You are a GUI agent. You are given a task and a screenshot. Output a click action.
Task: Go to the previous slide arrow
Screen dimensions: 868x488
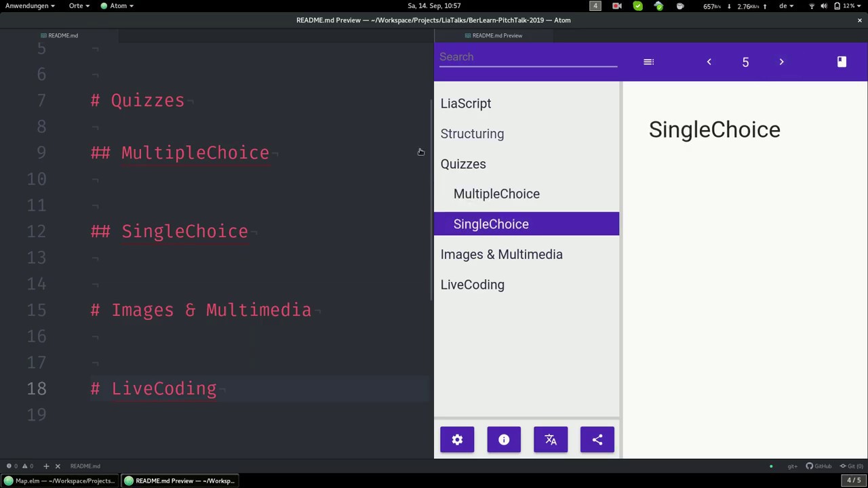point(709,62)
